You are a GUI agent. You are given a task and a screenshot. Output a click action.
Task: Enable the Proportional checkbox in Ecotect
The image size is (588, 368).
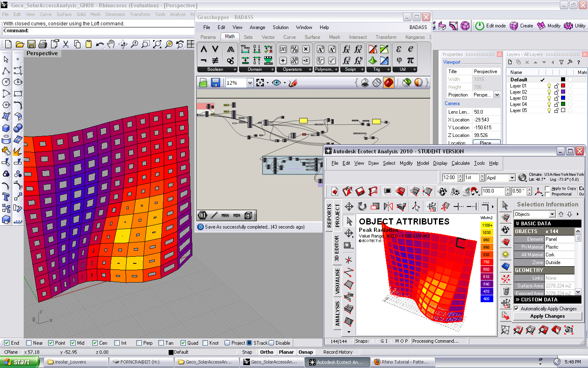(x=548, y=194)
